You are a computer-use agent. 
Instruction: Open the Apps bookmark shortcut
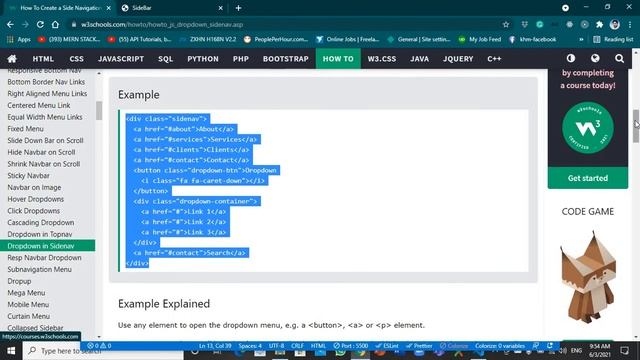click(x=19, y=39)
